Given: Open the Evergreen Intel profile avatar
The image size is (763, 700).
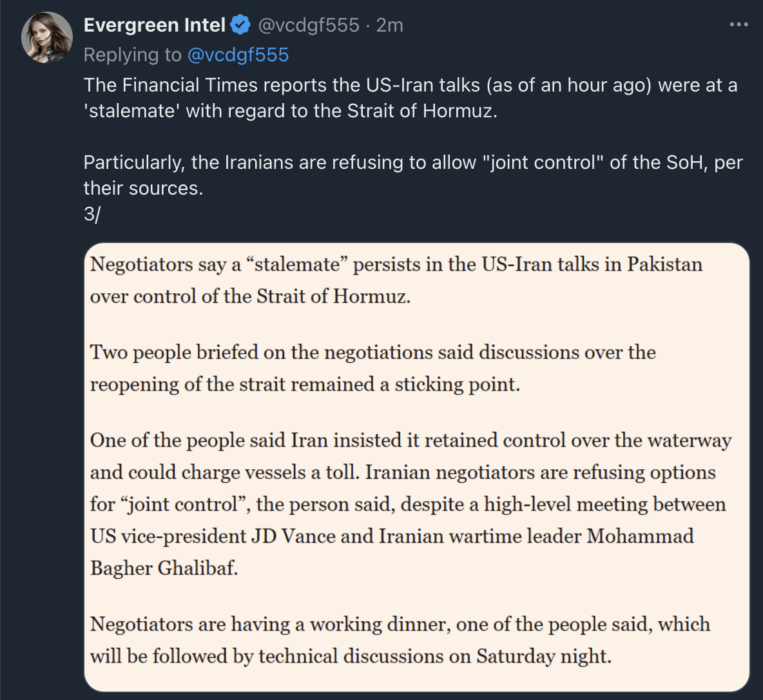Looking at the screenshot, I should [47, 38].
